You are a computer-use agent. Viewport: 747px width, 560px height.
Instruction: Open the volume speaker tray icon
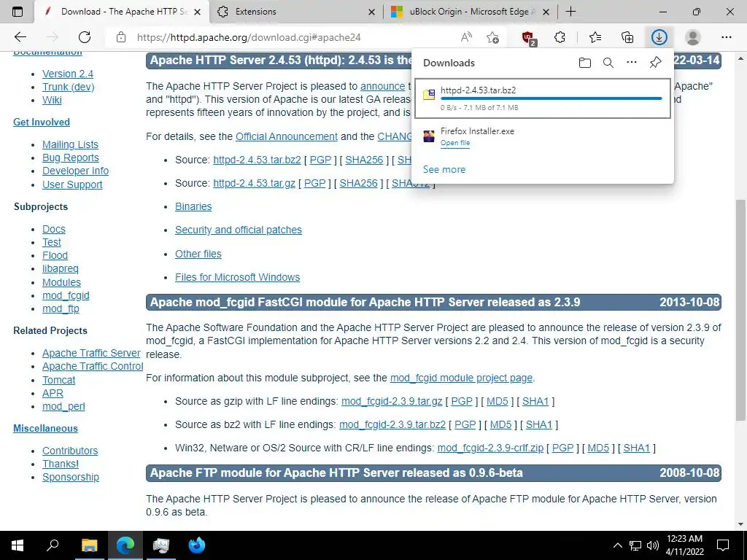[x=653, y=545]
